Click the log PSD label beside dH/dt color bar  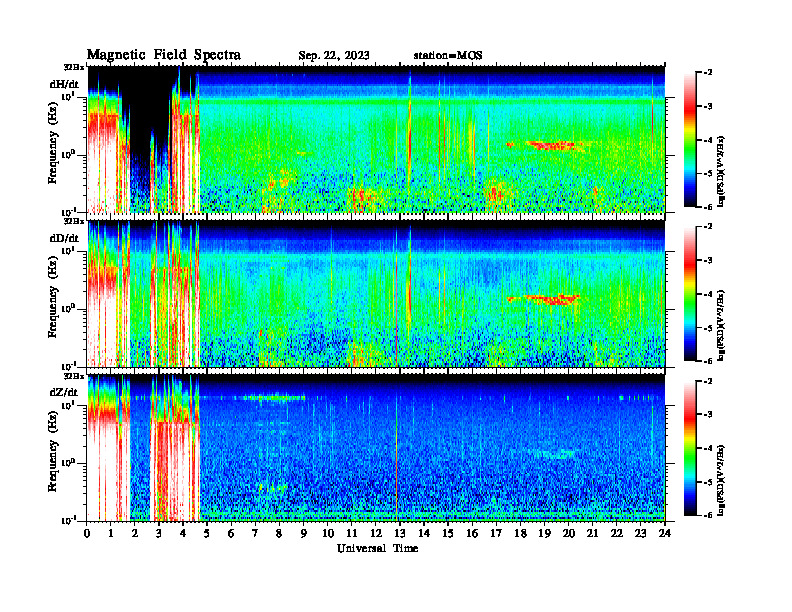coord(721,172)
